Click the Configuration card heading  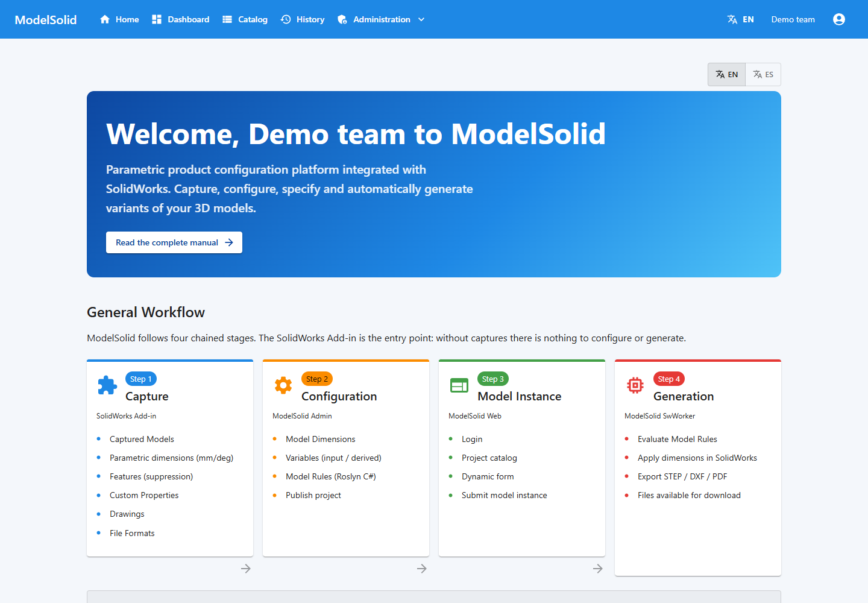point(339,396)
